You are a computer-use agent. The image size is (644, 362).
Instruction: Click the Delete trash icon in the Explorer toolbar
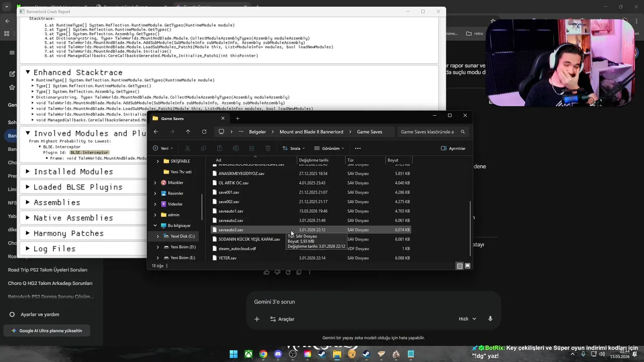click(268, 148)
